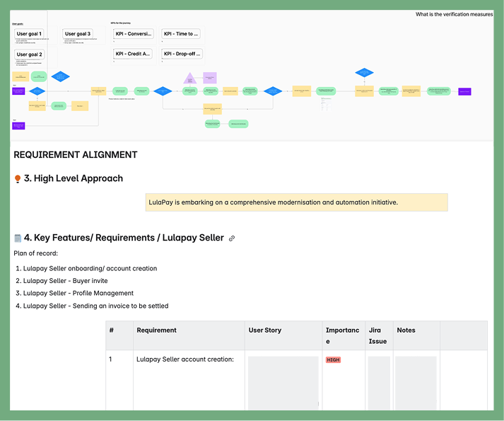Click the 'Requirement' table column header
Viewport: 504px width, 421px height.
[189, 335]
